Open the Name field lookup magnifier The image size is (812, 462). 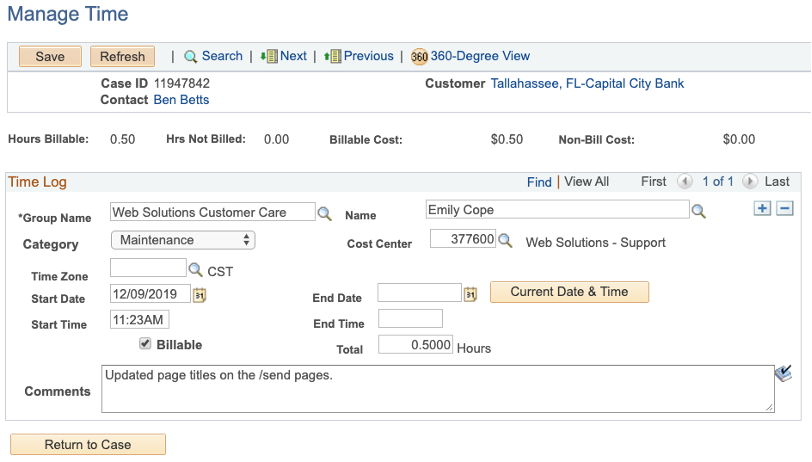698,211
